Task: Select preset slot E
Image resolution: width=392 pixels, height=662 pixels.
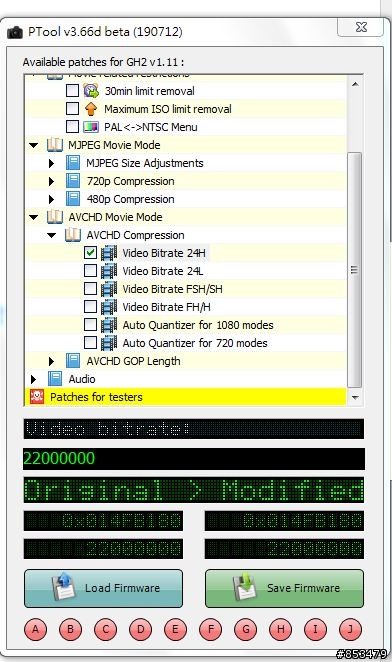Action: pos(175,629)
